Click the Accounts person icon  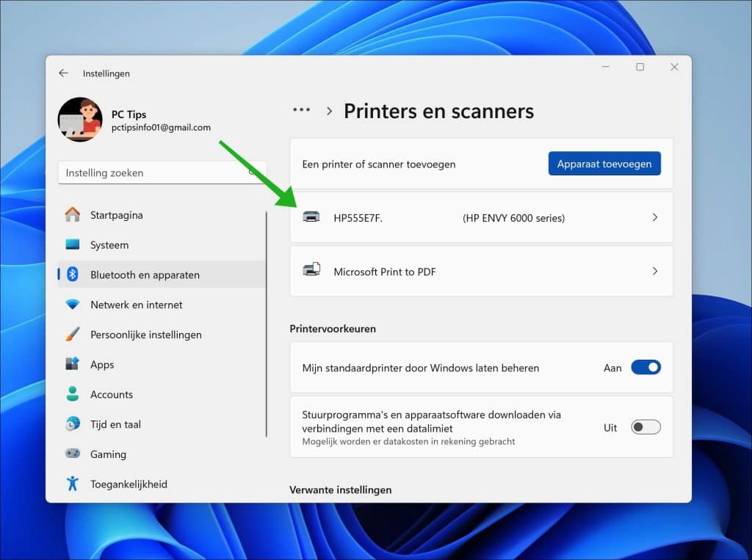73,394
